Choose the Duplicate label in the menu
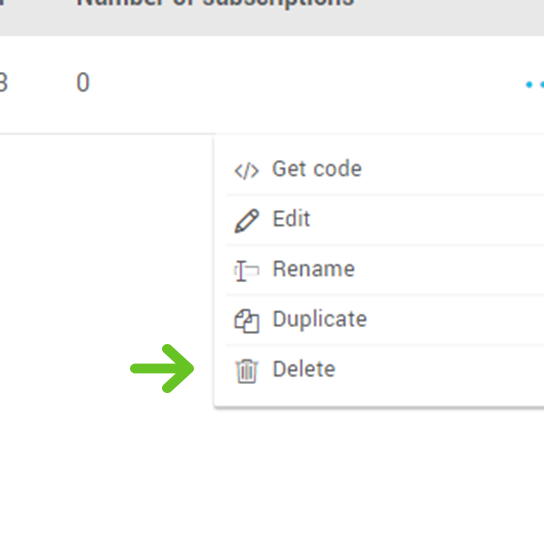This screenshot has height=544, width=544. tap(320, 319)
